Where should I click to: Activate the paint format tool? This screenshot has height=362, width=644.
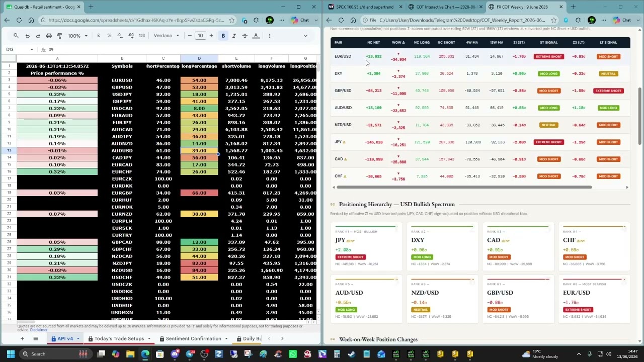pyautogui.click(x=59, y=36)
